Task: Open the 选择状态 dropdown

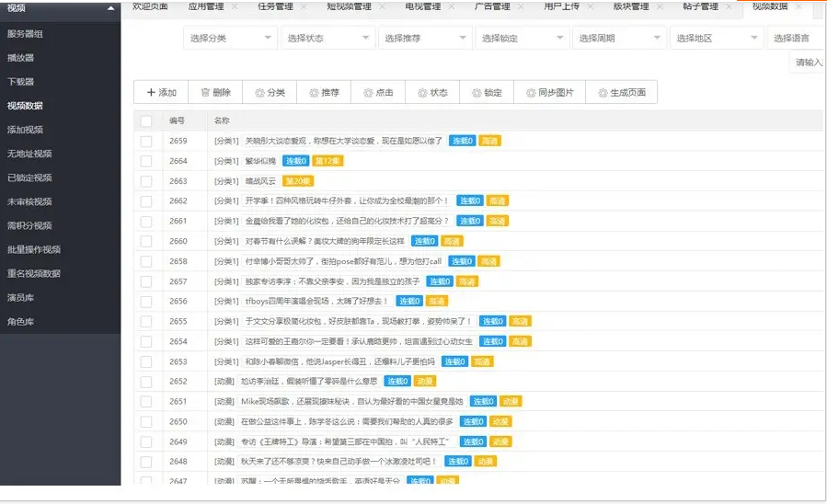Action: [328, 38]
